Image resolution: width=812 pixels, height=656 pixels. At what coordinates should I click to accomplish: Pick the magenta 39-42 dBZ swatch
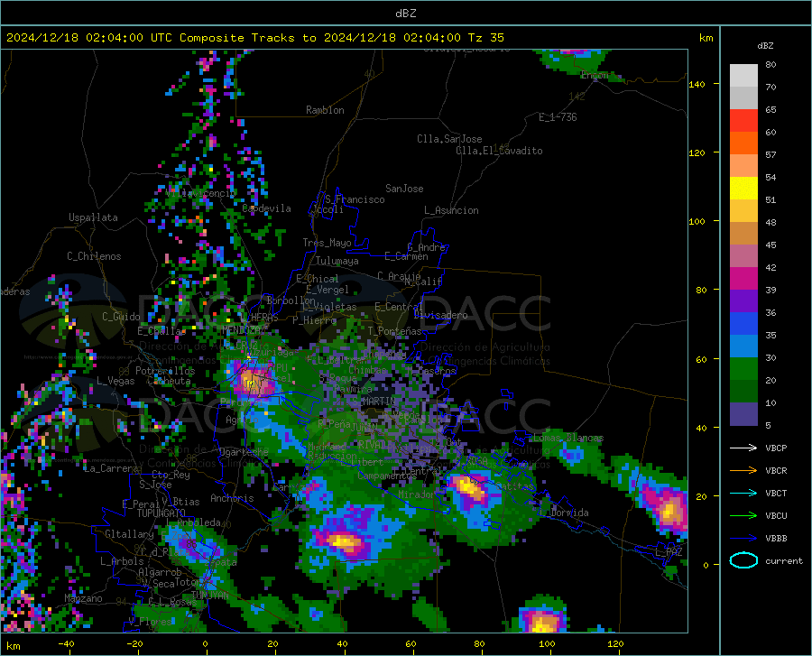tap(743, 279)
